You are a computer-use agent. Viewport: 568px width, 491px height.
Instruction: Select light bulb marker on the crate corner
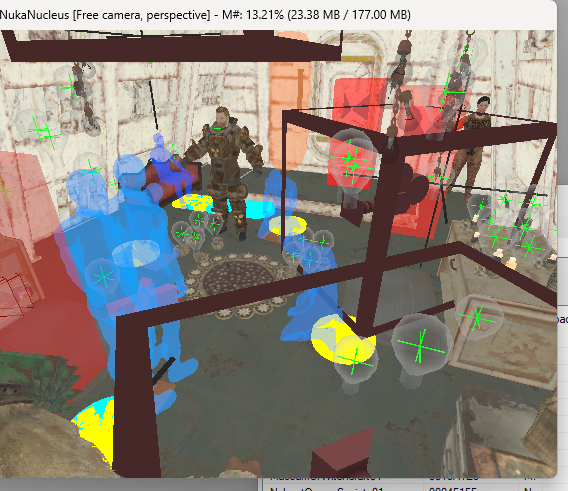(478, 317)
